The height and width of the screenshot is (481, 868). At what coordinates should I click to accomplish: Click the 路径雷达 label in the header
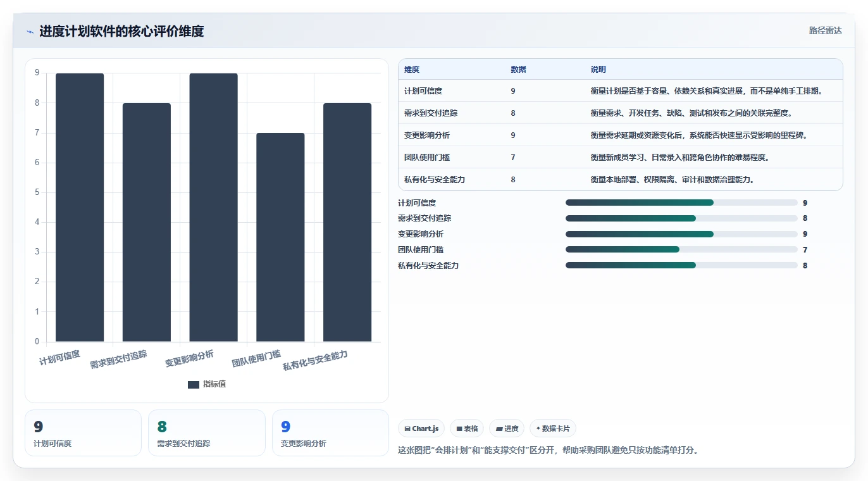pyautogui.click(x=825, y=30)
